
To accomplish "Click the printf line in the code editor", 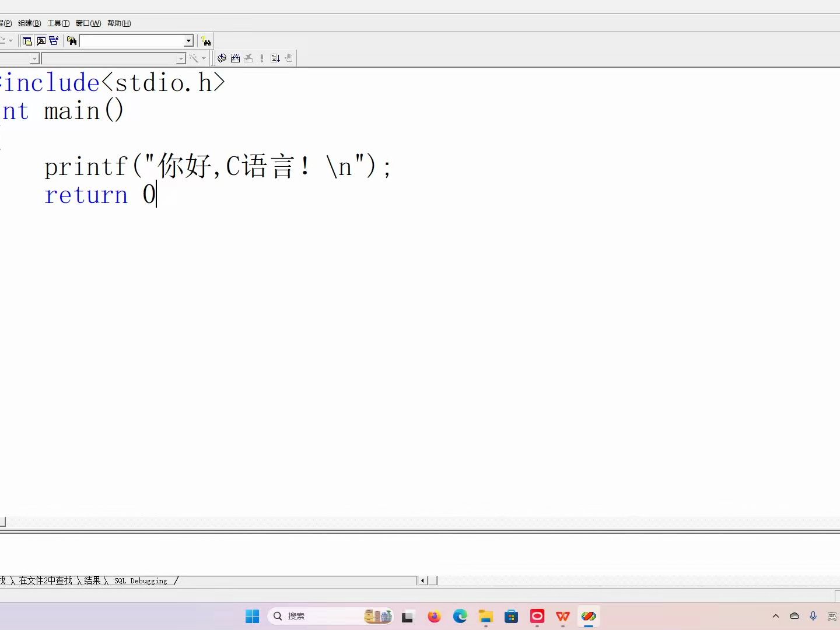I will coord(218,167).
